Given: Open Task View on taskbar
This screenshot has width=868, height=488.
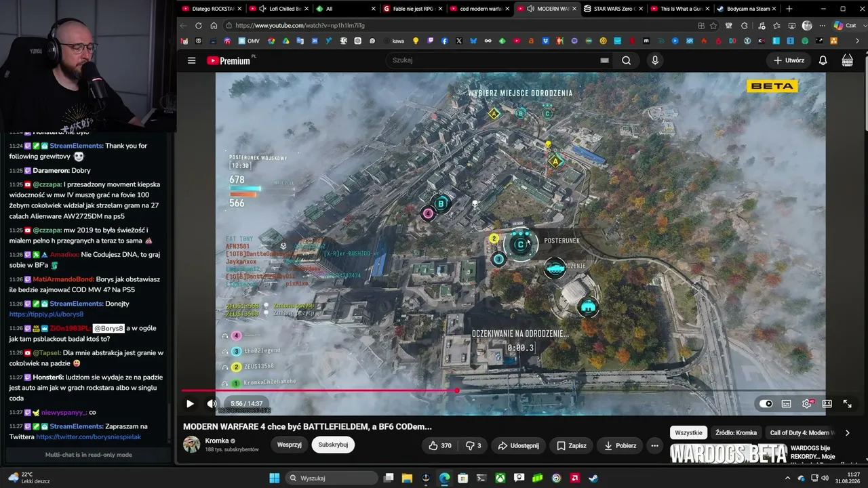Looking at the screenshot, I should pyautogui.click(x=388, y=478).
